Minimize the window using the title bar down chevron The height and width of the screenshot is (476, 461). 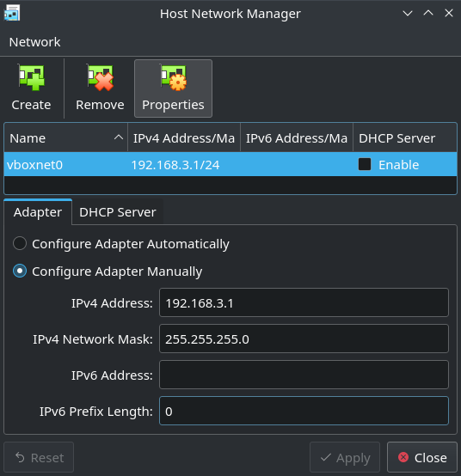408,13
